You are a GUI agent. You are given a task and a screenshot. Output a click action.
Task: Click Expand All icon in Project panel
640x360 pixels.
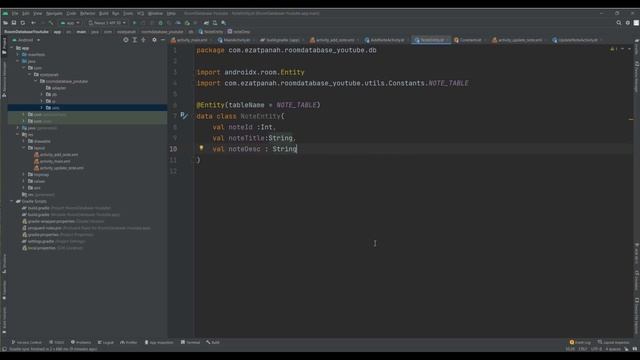click(135, 40)
